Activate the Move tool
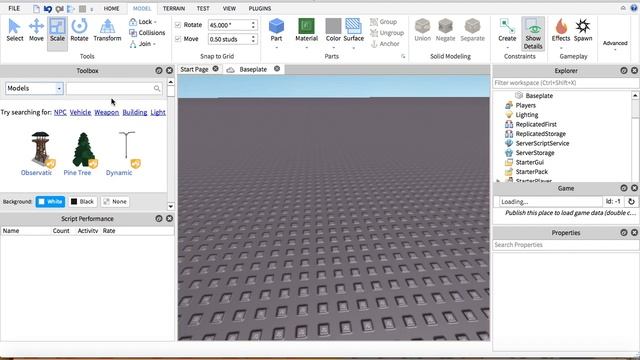Screen dimensions: 640x360 (x=36, y=30)
